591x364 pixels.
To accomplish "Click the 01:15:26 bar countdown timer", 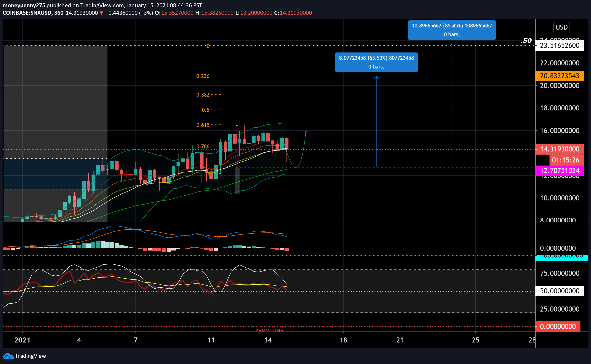I will 566,160.
